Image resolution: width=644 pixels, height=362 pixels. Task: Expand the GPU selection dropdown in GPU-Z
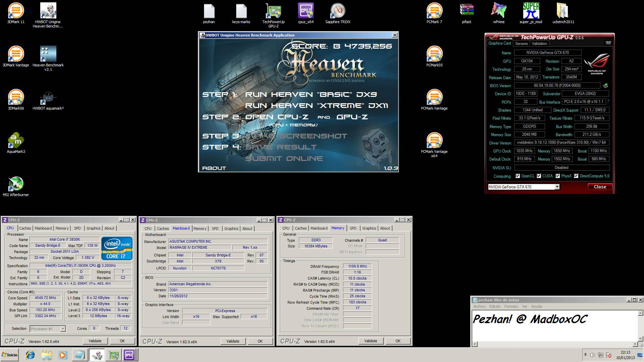click(x=557, y=187)
